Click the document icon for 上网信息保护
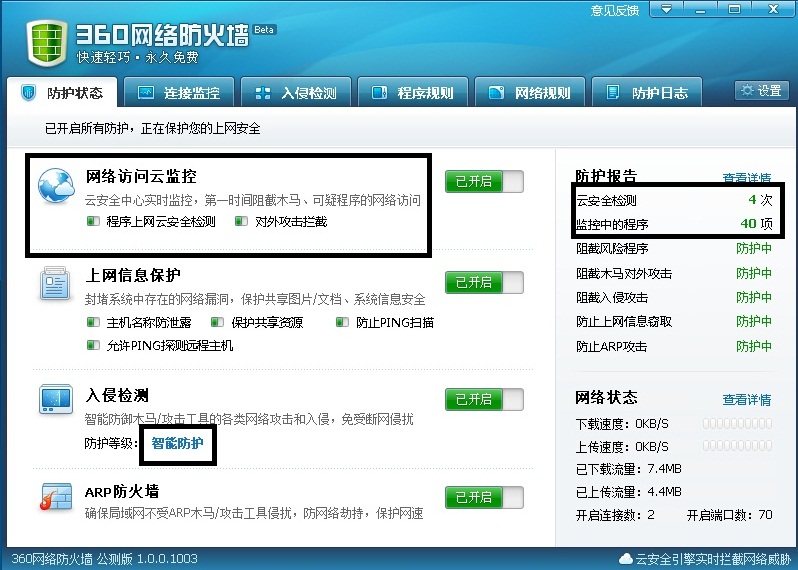798x570 pixels. [55, 284]
